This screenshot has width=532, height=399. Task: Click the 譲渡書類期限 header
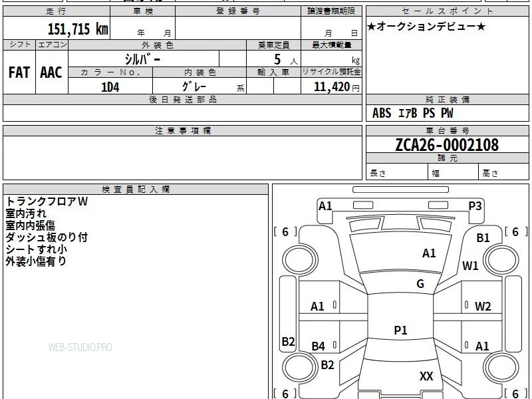(x=331, y=11)
